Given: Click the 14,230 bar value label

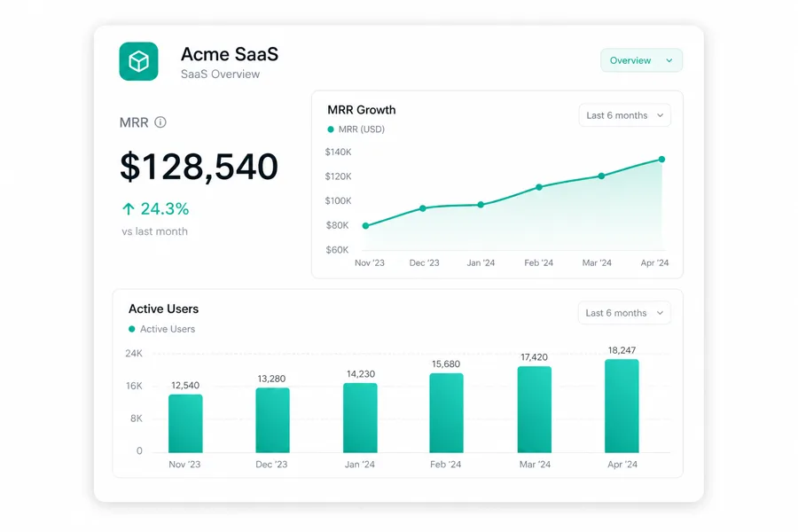Looking at the screenshot, I should pos(361,374).
